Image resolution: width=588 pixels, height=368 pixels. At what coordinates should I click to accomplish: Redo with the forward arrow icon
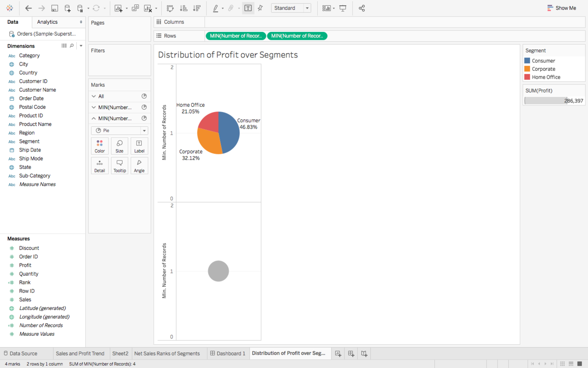click(x=42, y=8)
